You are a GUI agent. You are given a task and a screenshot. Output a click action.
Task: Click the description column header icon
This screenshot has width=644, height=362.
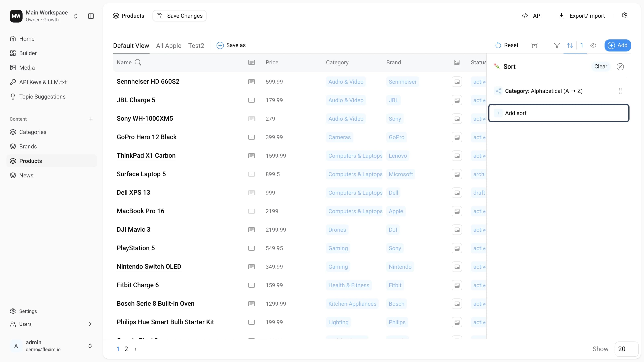click(252, 63)
